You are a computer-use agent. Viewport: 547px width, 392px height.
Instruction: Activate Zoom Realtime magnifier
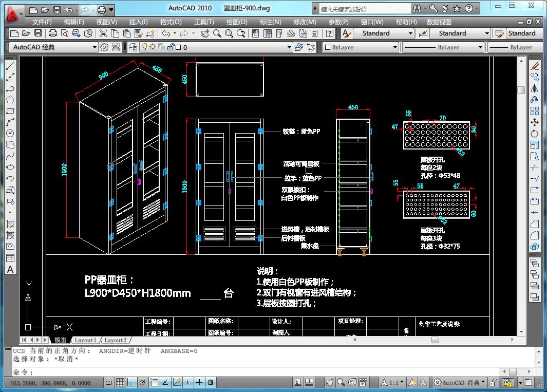point(217,33)
